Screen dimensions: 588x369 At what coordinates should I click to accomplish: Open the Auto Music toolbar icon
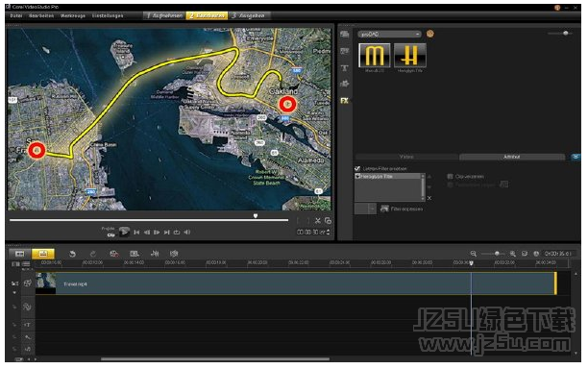pyautogui.click(x=174, y=254)
